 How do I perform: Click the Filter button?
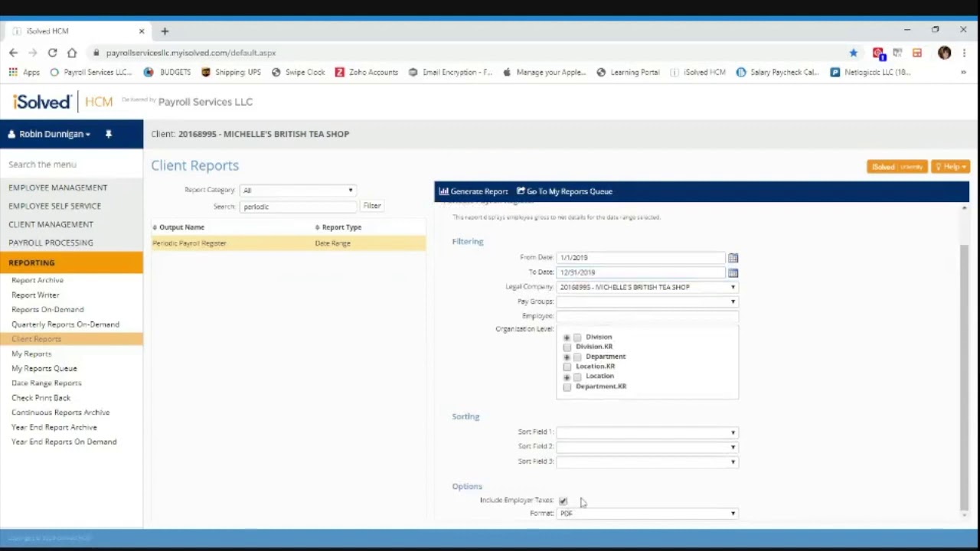372,206
